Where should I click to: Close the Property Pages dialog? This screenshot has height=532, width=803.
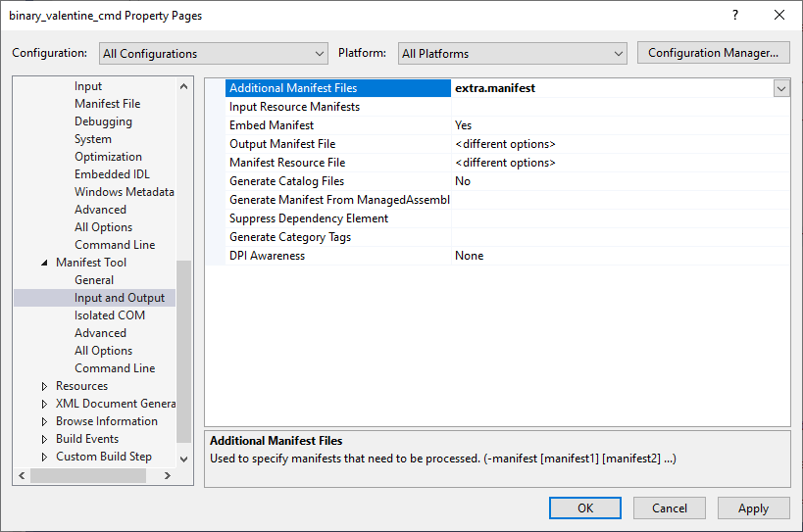778,15
